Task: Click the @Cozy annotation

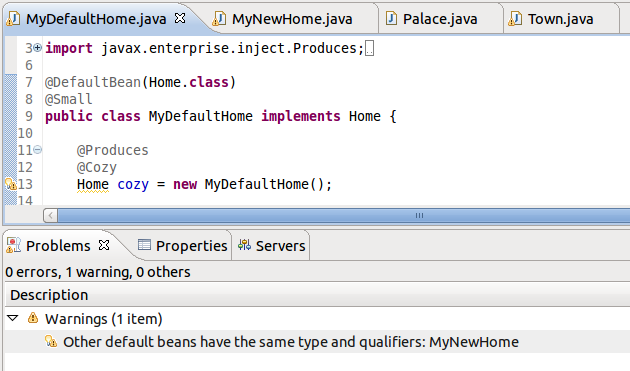Action: click(x=97, y=167)
